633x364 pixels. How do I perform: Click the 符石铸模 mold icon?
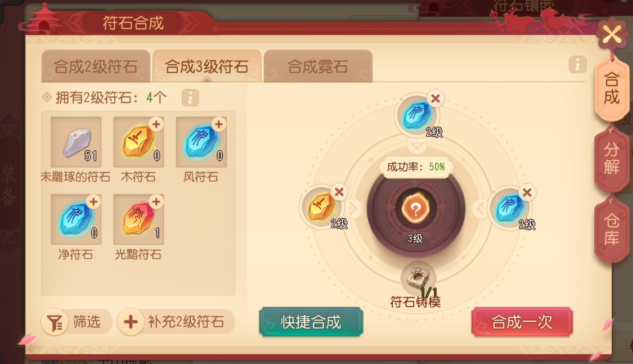click(418, 278)
